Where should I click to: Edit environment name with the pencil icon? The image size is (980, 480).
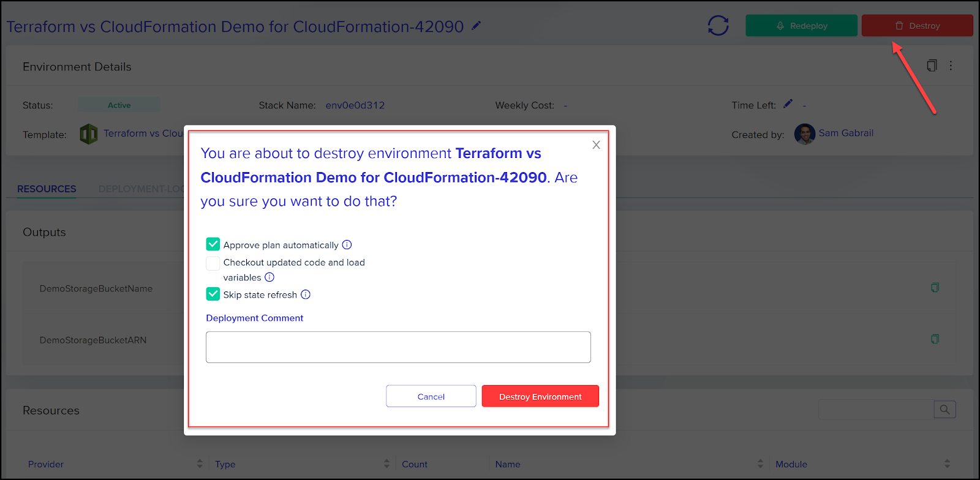[x=476, y=26]
